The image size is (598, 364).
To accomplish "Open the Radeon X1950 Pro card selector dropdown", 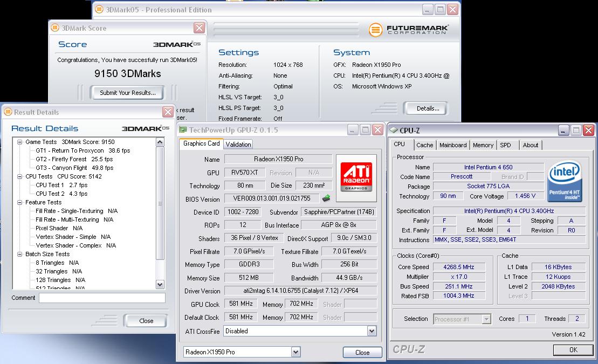I will tap(295, 352).
